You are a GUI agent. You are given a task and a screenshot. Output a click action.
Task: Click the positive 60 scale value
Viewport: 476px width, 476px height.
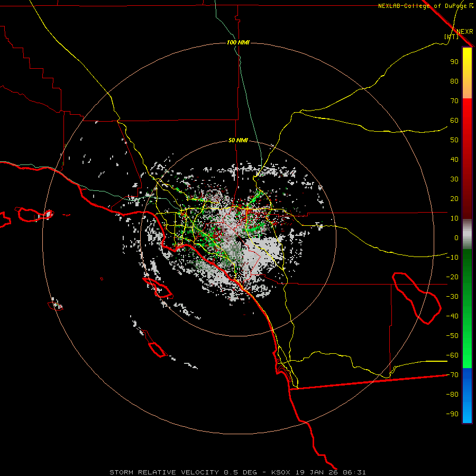click(454, 121)
